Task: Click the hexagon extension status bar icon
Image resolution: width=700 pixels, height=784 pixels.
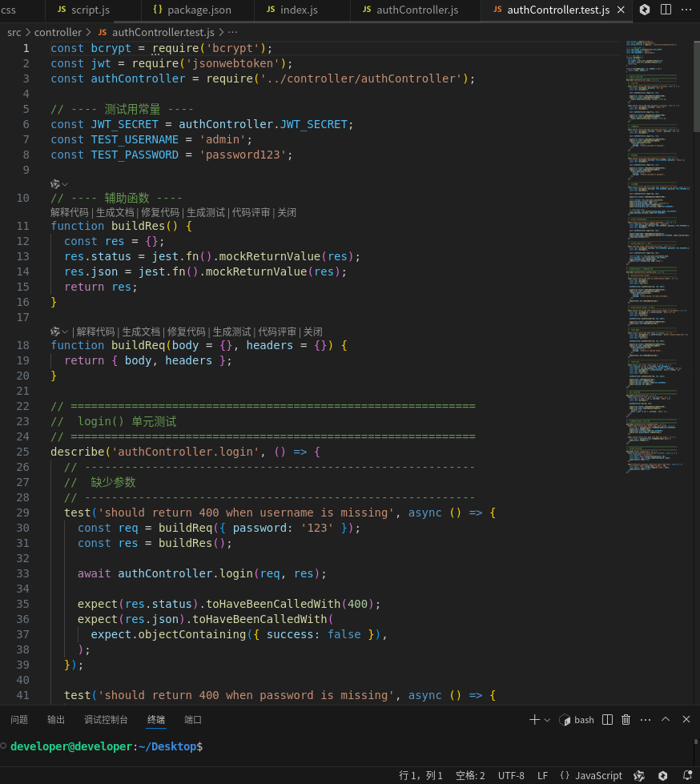Action: [x=663, y=775]
